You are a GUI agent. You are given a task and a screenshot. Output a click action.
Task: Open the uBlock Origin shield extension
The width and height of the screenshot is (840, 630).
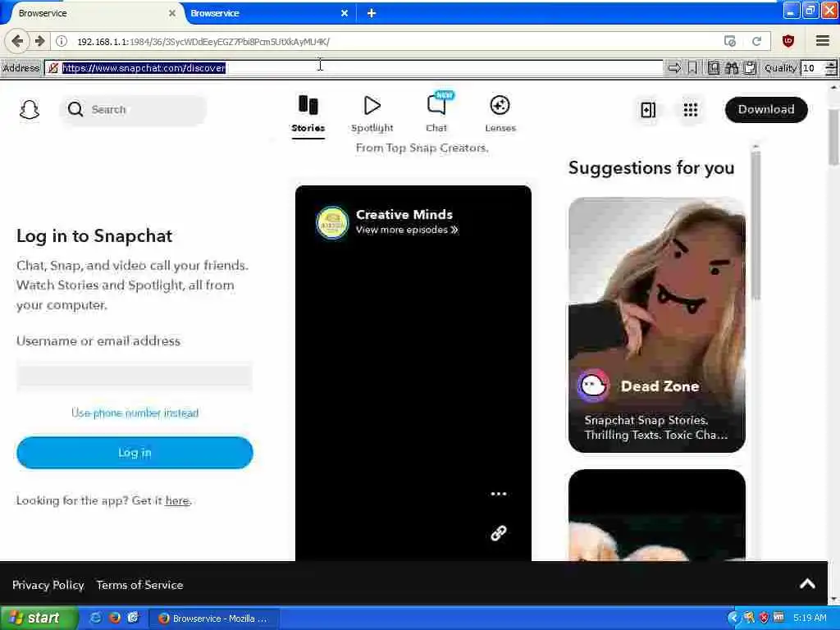tap(788, 41)
